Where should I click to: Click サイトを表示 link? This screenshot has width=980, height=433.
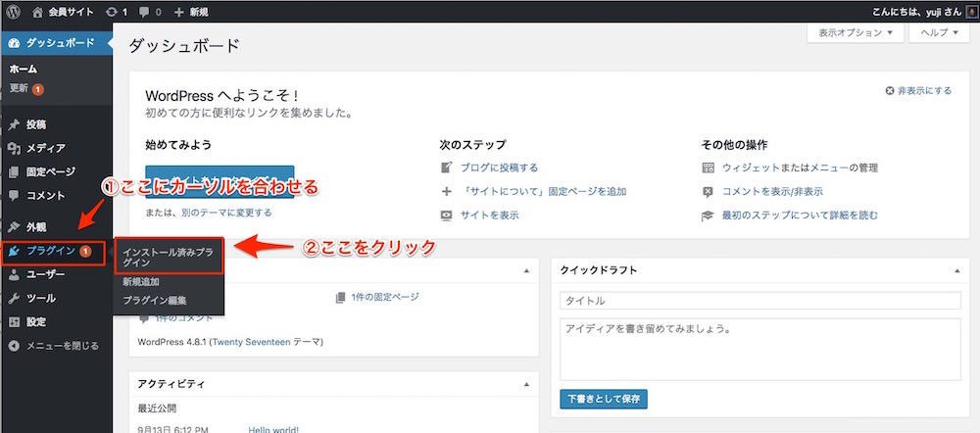point(489,215)
